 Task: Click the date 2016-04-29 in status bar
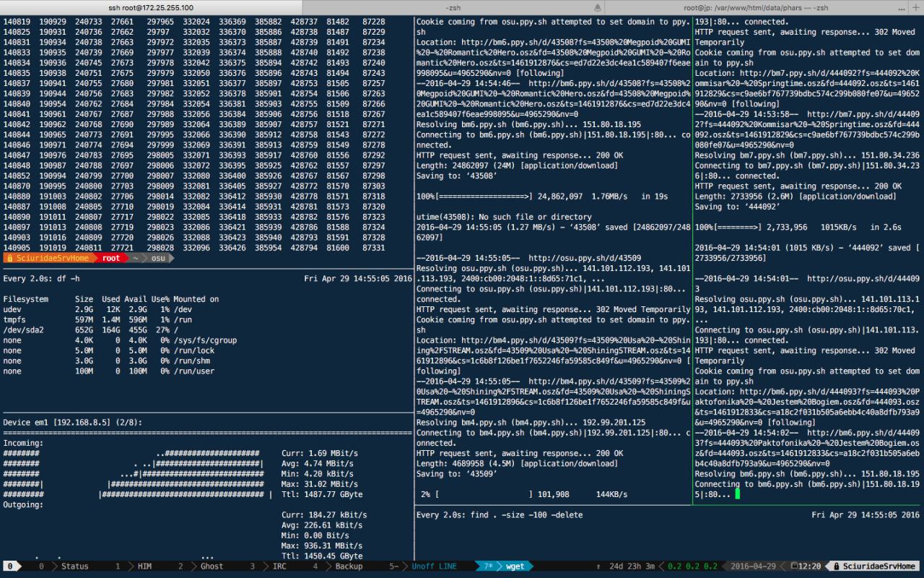click(x=754, y=566)
